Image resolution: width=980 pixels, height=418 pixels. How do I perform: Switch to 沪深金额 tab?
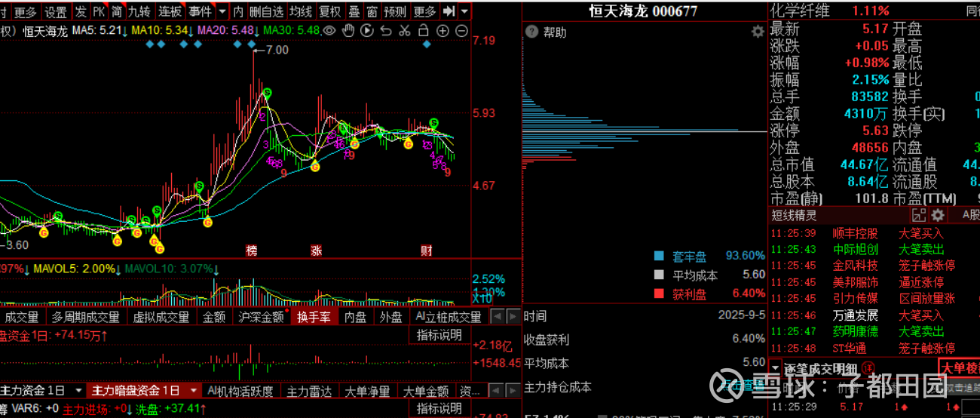pos(261,317)
